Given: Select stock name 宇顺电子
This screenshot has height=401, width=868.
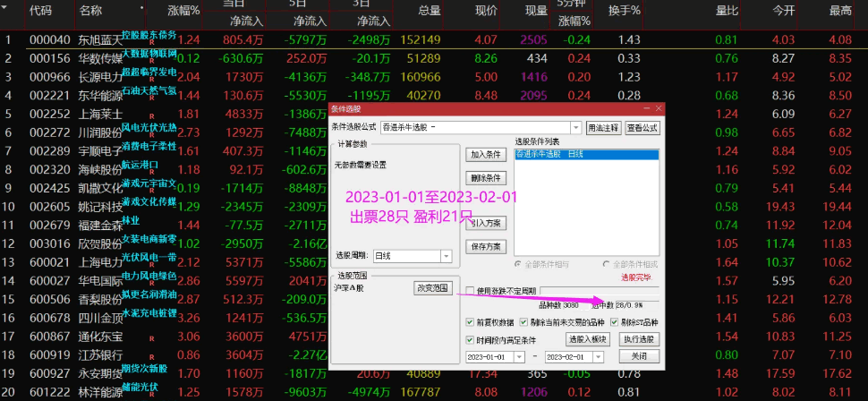Looking at the screenshot, I should click(x=101, y=150).
